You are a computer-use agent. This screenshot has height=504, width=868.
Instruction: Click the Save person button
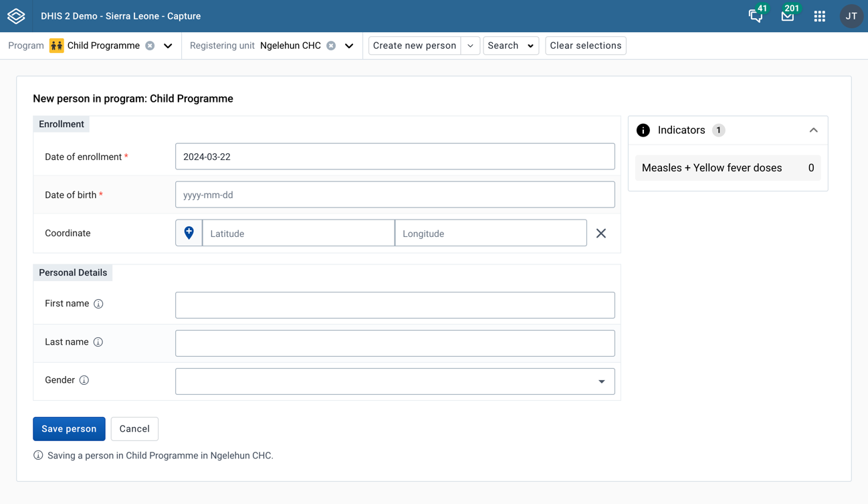point(69,428)
